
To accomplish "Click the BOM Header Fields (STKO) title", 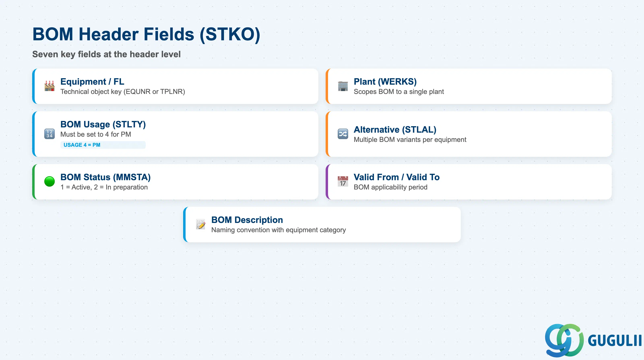I will pyautogui.click(x=146, y=34).
